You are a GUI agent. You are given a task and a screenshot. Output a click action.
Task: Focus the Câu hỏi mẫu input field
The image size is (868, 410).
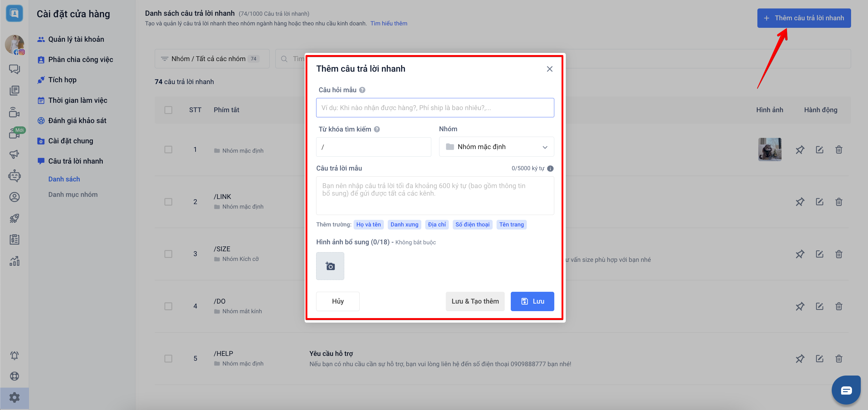(435, 108)
